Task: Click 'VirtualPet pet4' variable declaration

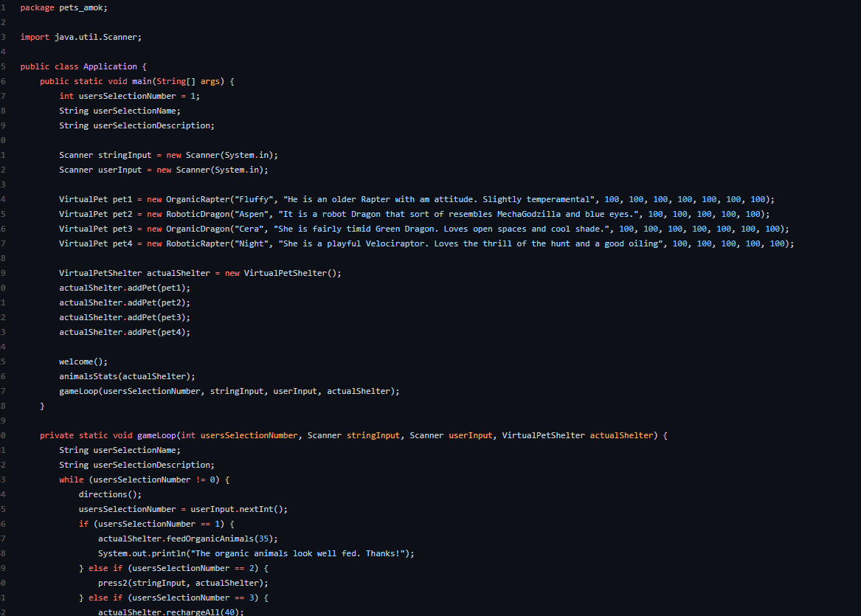Action: point(96,243)
